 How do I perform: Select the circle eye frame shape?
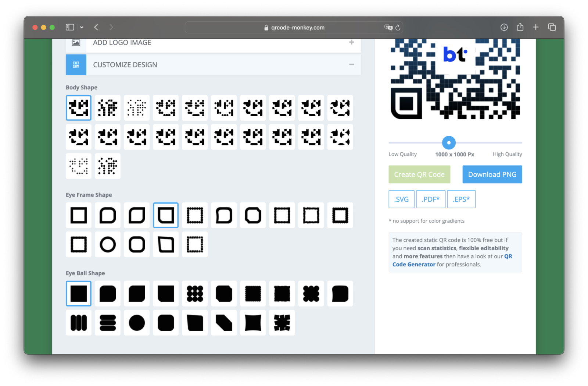pos(108,244)
